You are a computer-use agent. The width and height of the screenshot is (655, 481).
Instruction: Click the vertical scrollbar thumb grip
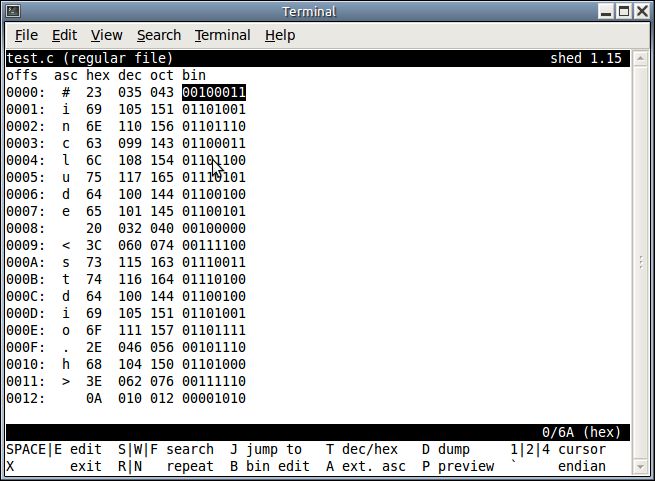pos(641,262)
